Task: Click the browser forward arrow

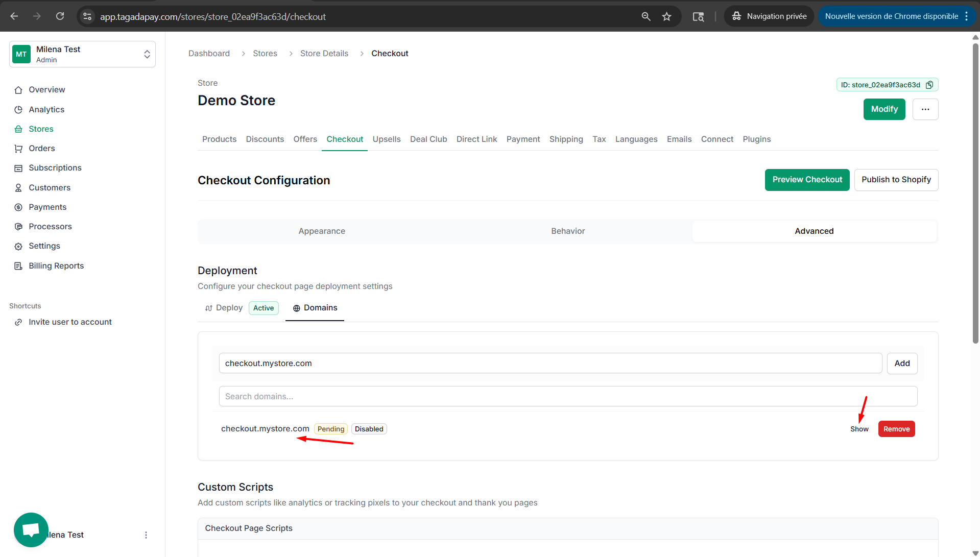Action: point(37,16)
